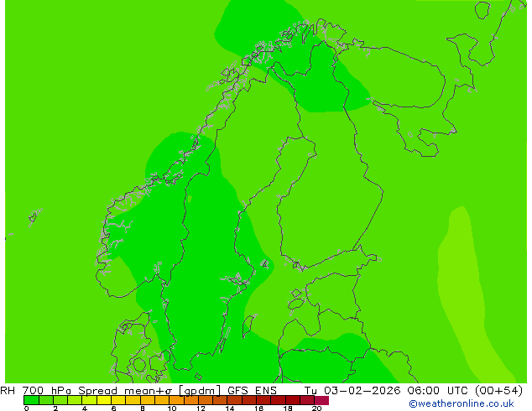Select the legend swatch starting at value 8
Screen dimensions: 532x411
148,400
